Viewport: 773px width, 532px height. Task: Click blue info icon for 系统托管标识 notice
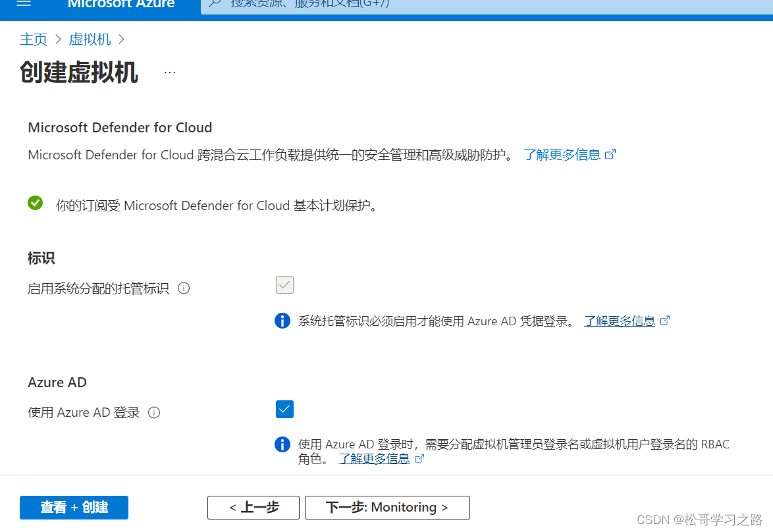[x=282, y=321]
